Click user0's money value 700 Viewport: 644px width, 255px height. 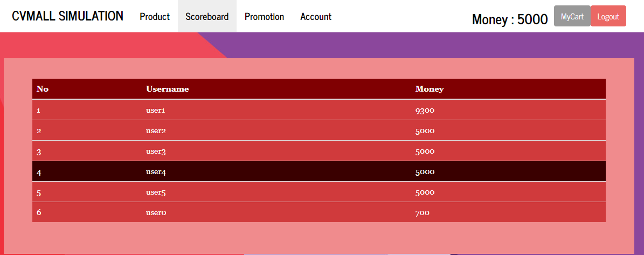coord(422,213)
